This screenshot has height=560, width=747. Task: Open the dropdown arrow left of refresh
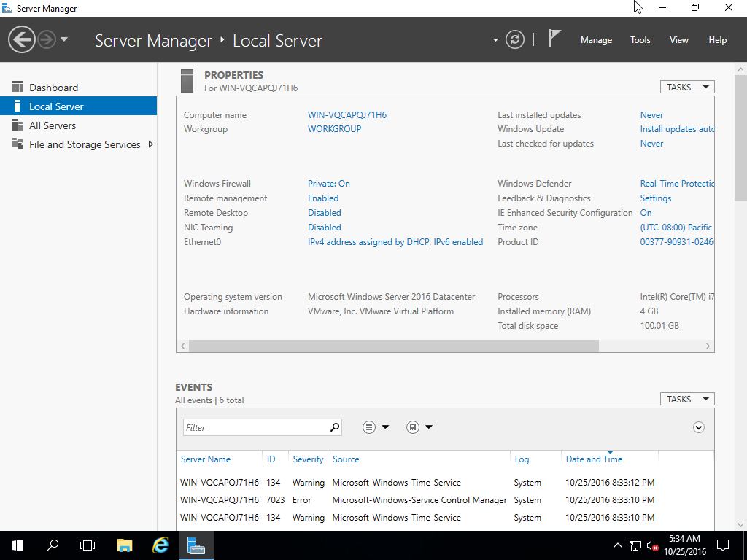pyautogui.click(x=495, y=40)
